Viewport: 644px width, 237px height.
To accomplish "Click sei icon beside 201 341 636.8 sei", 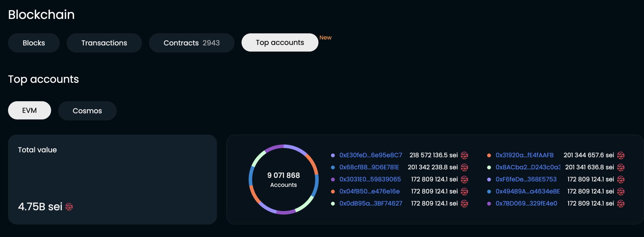I will [x=621, y=167].
